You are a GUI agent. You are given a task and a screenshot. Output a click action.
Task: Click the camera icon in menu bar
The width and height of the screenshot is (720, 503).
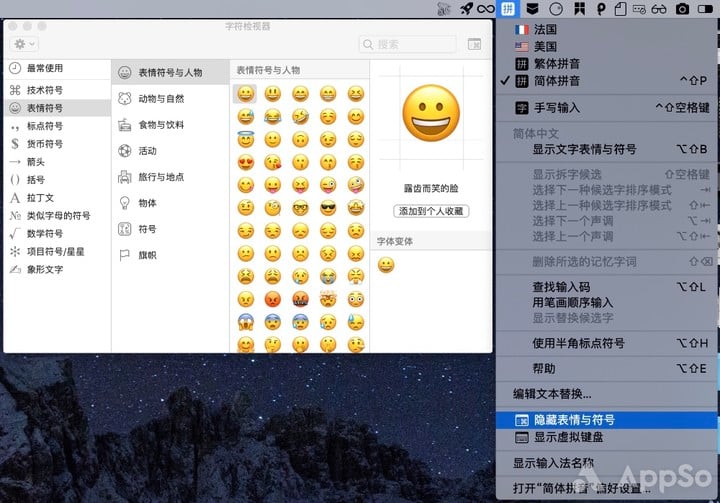(x=682, y=9)
